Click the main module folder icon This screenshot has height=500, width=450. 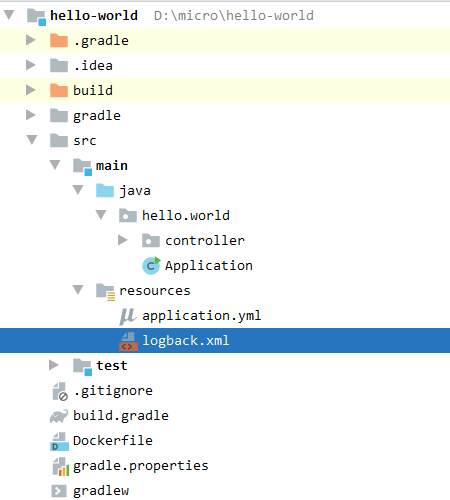pos(82,167)
